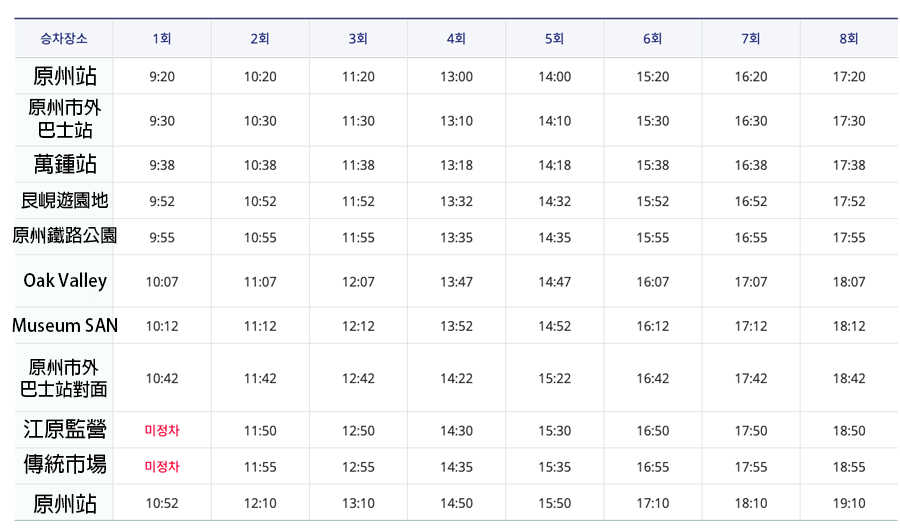The width and height of the screenshot is (900, 528).
Task: Click the 原州鐵路公園 stop label
Action: coord(65,236)
